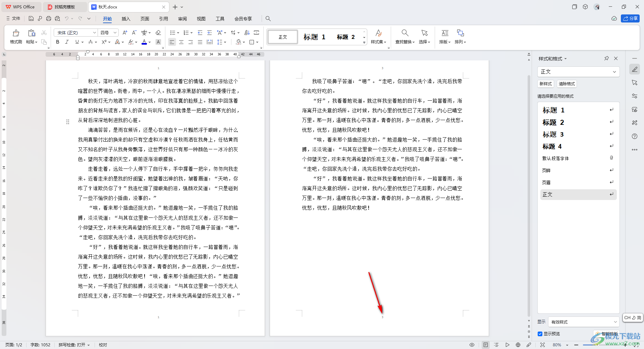Click the Decrease font size icon
Image resolution: width=644 pixels, height=349 pixels.
134,33
